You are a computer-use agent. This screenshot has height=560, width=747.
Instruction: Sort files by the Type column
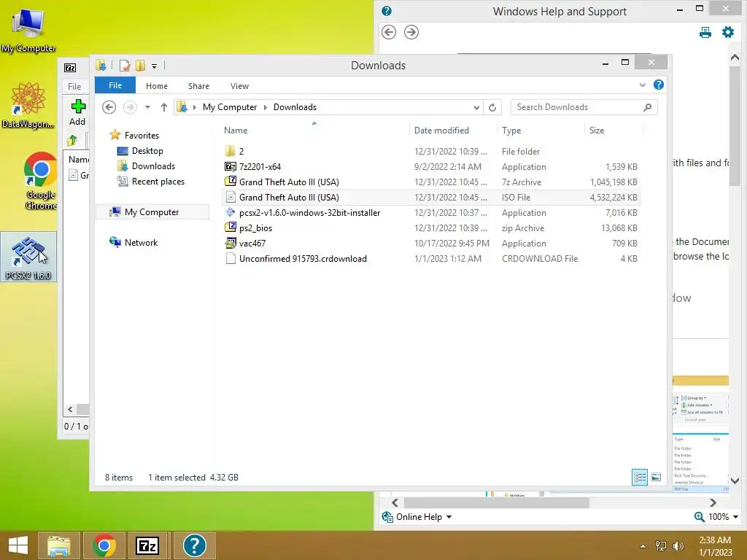[x=541, y=131]
